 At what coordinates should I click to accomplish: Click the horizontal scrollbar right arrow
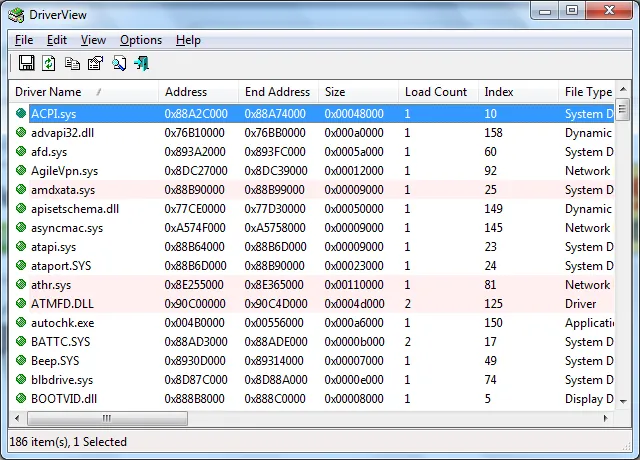(x=606, y=418)
